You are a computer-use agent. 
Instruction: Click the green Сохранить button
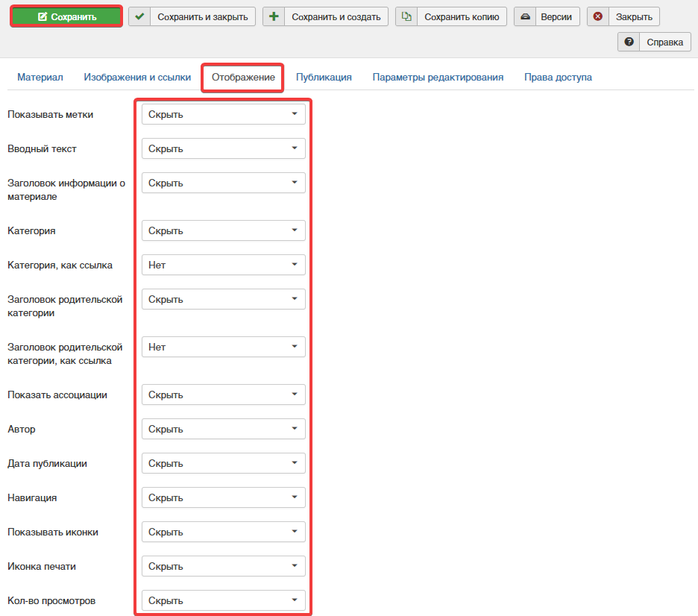pyautogui.click(x=66, y=16)
